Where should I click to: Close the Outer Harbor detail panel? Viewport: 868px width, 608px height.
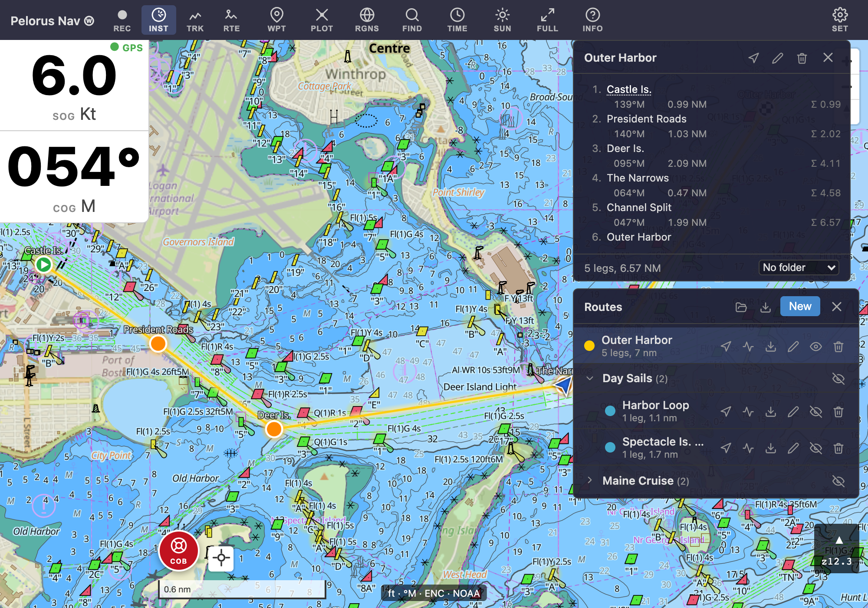(828, 58)
